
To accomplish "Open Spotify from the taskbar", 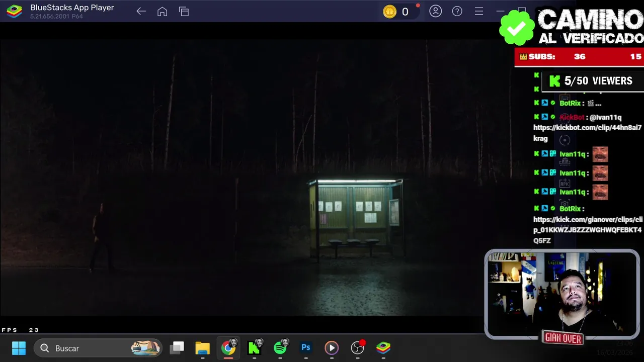I will click(280, 348).
